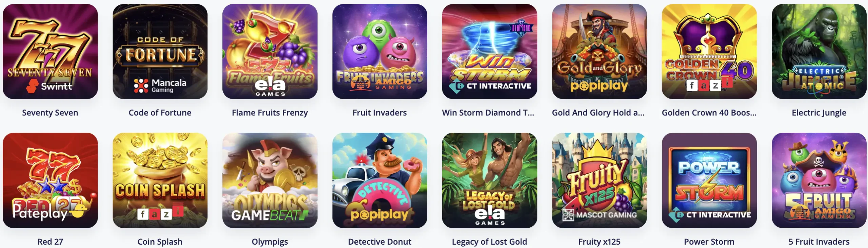This screenshot has height=248, width=868.
Task: Open the 5 Fruit Invaders game tile
Action: coord(819,180)
